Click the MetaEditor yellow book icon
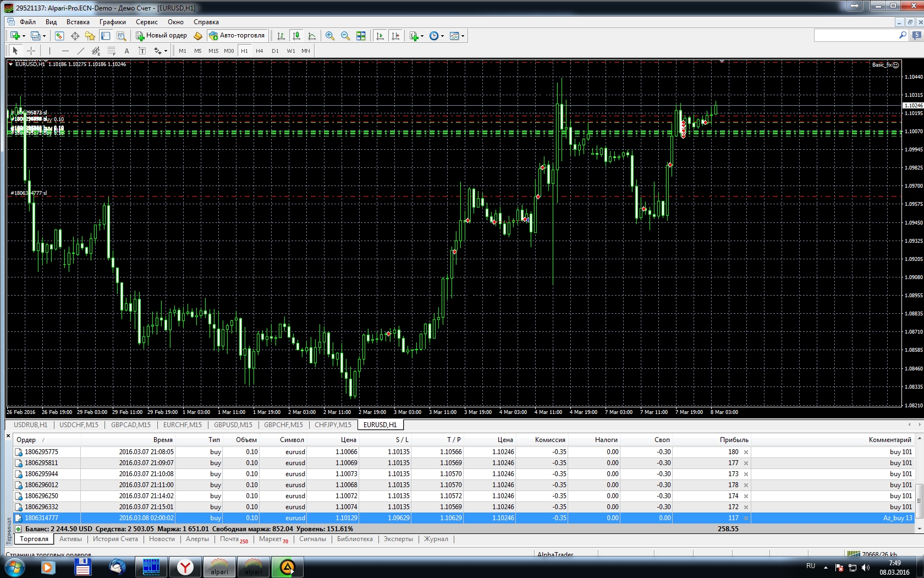This screenshot has width=924, height=578. (x=198, y=36)
